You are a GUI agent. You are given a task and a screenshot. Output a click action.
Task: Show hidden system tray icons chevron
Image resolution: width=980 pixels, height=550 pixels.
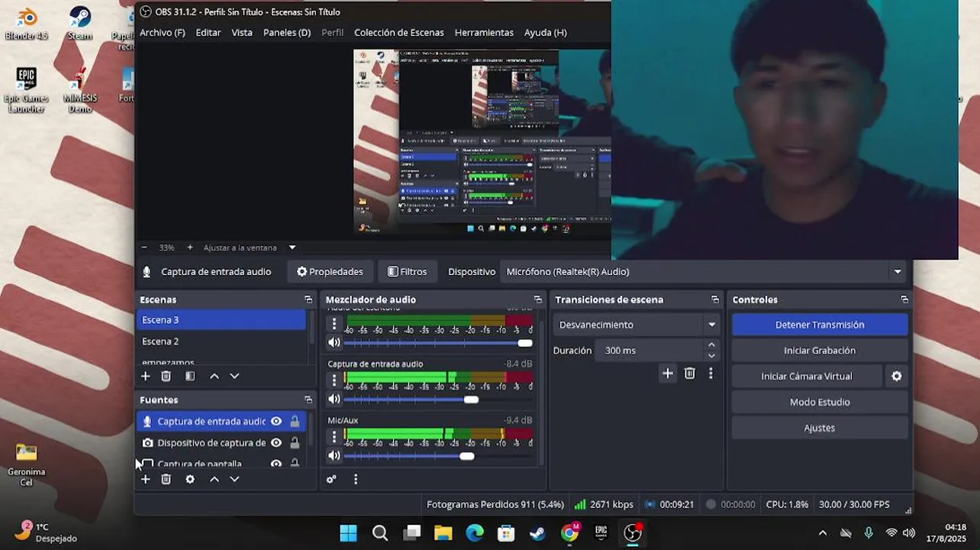822,532
